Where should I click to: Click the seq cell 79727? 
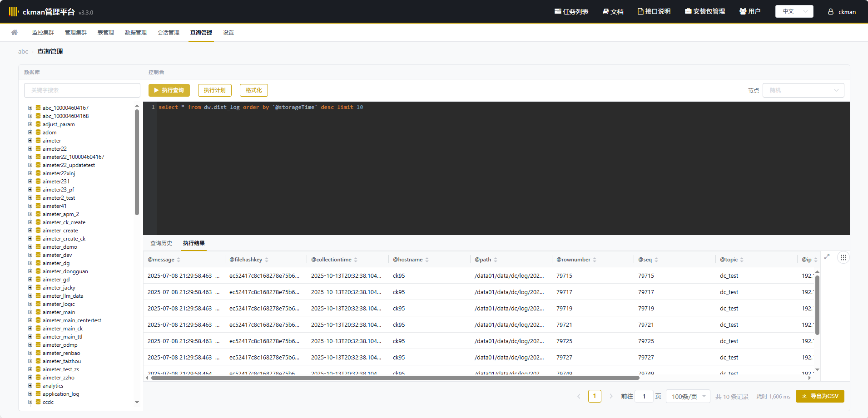pos(646,357)
